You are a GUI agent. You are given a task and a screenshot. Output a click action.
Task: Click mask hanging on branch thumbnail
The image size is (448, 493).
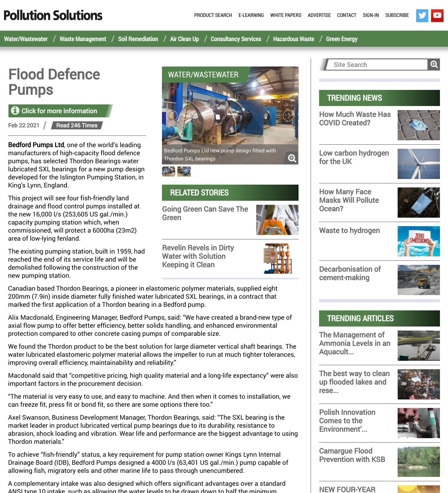coord(419,203)
